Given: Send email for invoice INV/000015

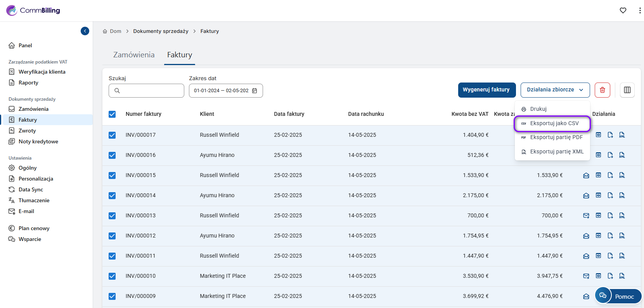Looking at the screenshot, I should coord(586,176).
